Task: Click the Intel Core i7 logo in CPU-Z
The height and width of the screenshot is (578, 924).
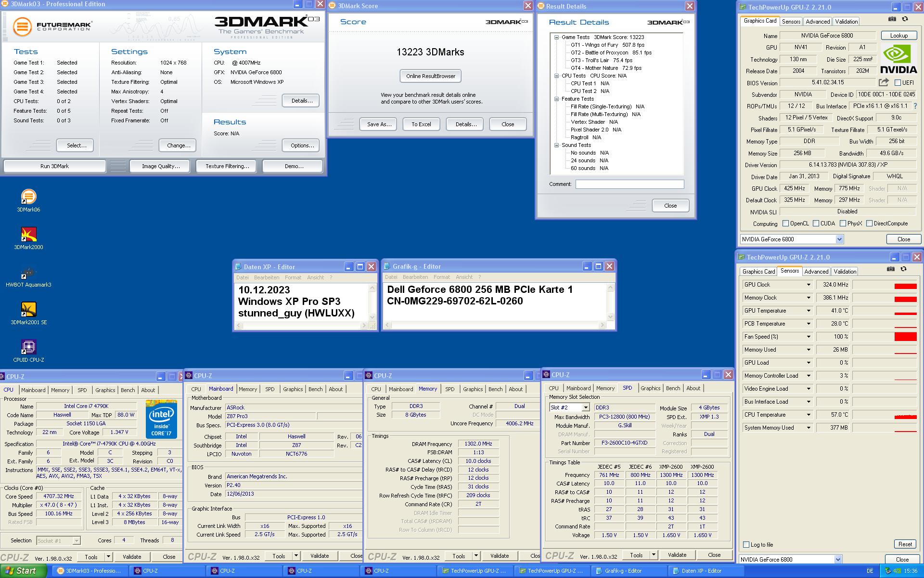Action: [x=161, y=419]
